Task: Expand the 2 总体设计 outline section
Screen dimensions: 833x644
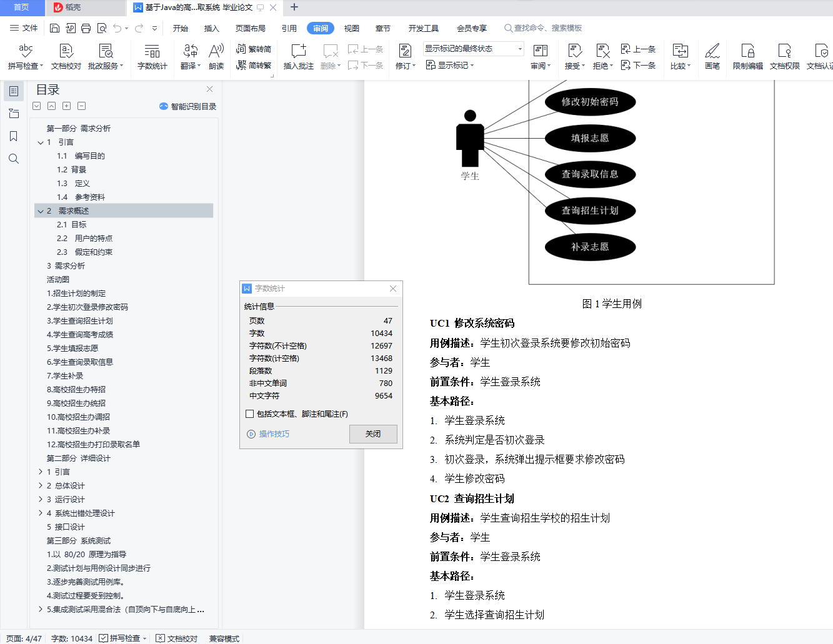Action: [x=41, y=486]
